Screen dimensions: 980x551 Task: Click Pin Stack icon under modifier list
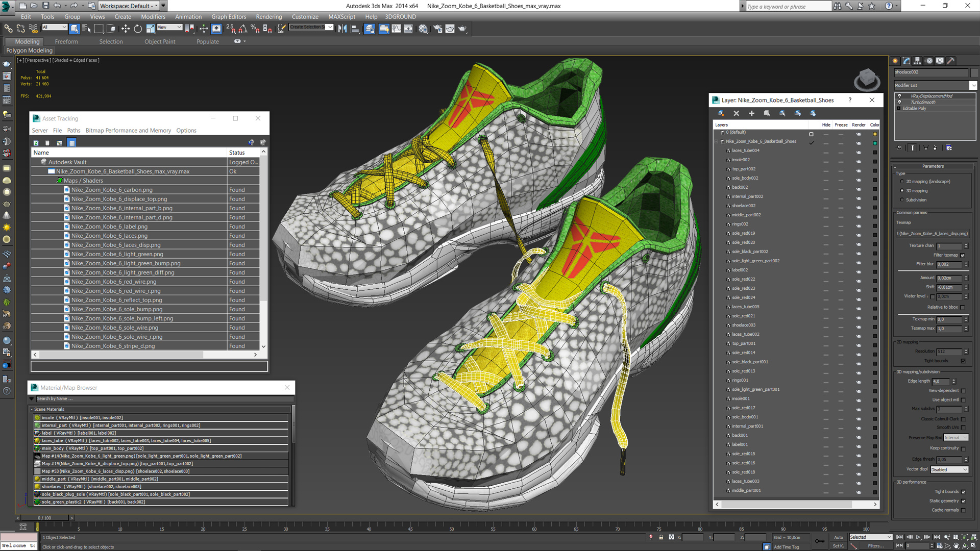(x=899, y=148)
